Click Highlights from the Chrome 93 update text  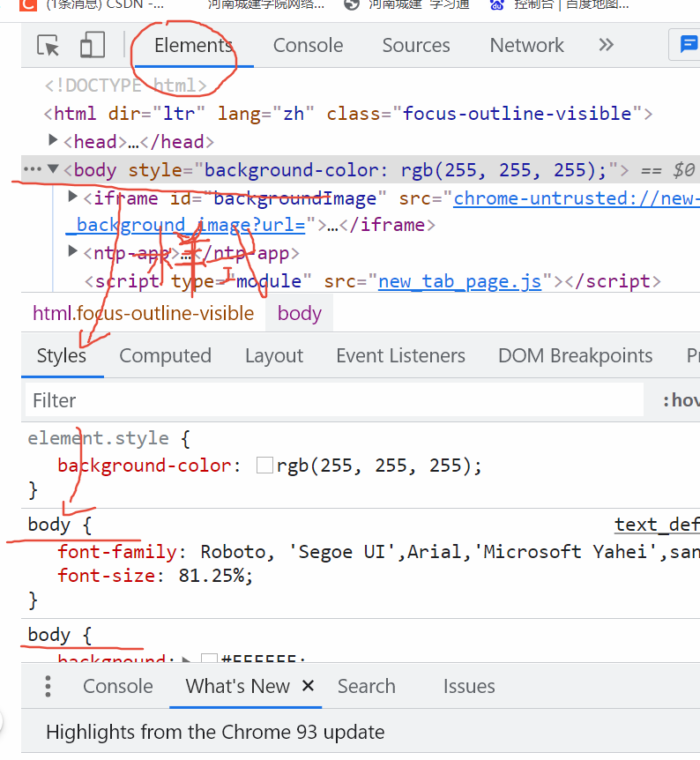(x=215, y=732)
